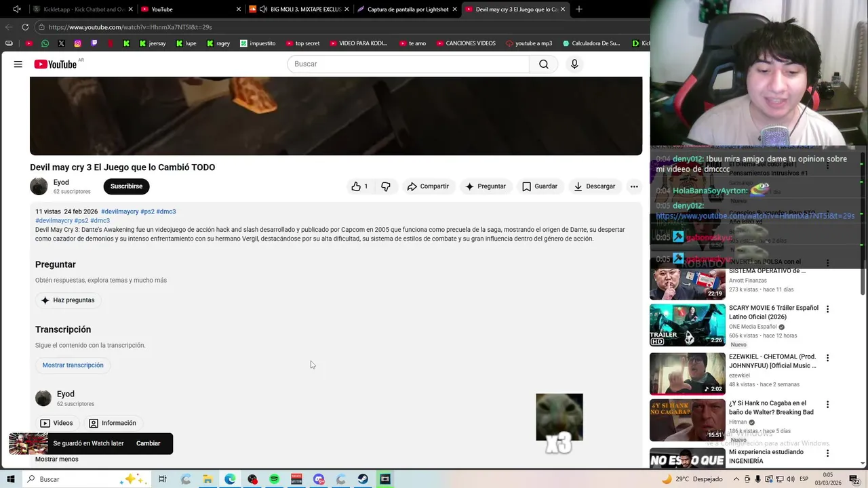The image size is (868, 488).
Task: Download video with the Descargar button
Action: (x=595, y=186)
